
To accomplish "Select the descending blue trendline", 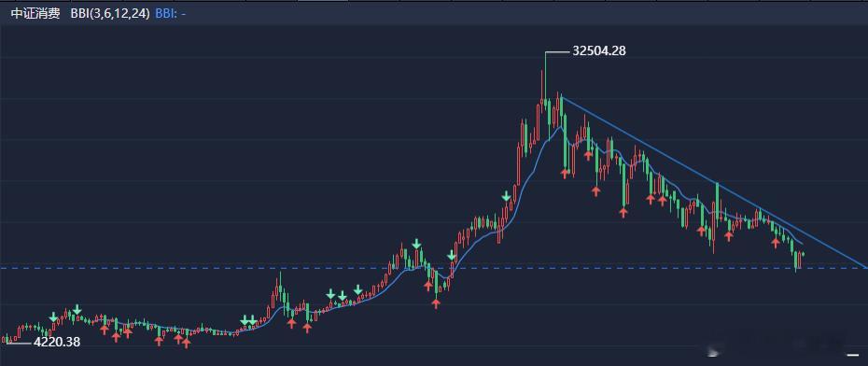I will point(714,183).
